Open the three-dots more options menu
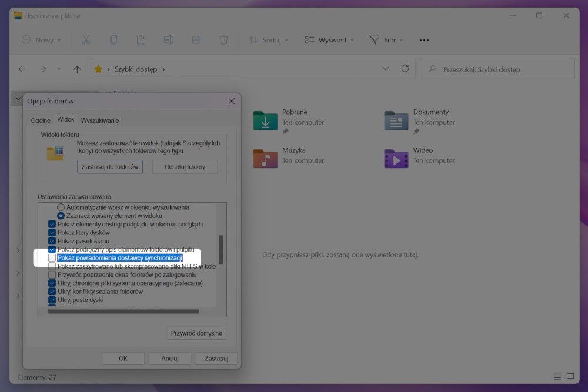Screen dimensions: 588x392 click(424, 40)
